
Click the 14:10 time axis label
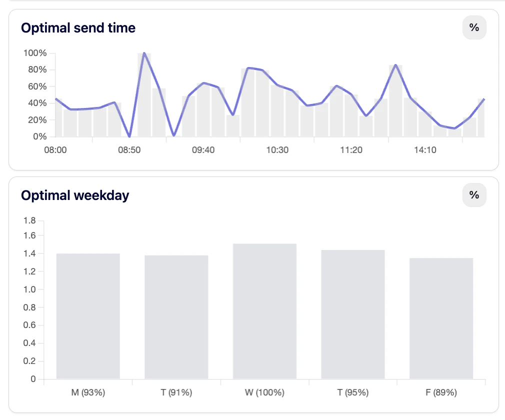coord(425,149)
